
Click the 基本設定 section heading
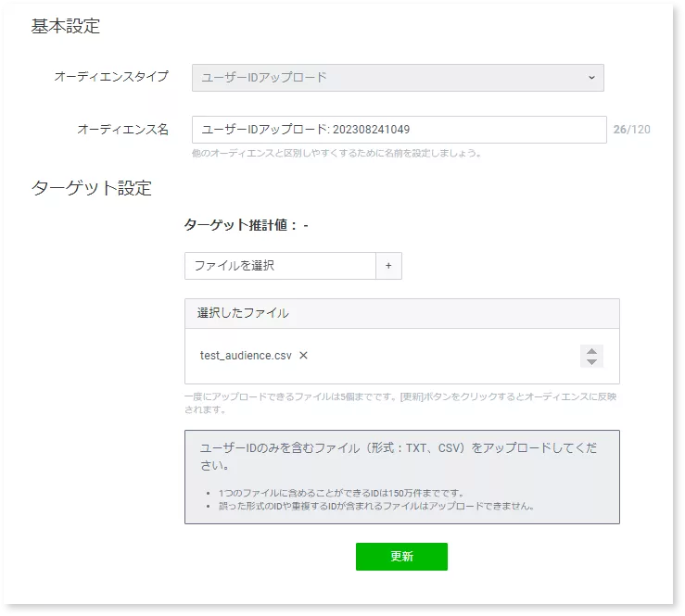(x=66, y=27)
